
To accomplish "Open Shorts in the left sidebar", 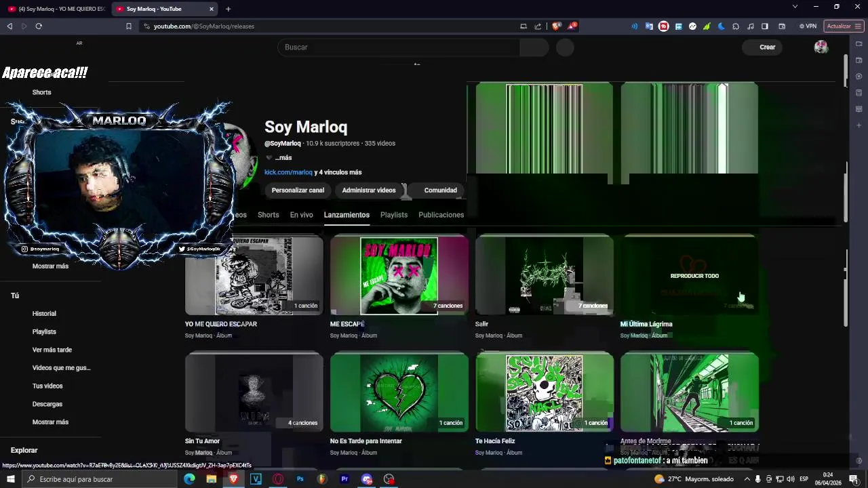I will pyautogui.click(x=42, y=92).
